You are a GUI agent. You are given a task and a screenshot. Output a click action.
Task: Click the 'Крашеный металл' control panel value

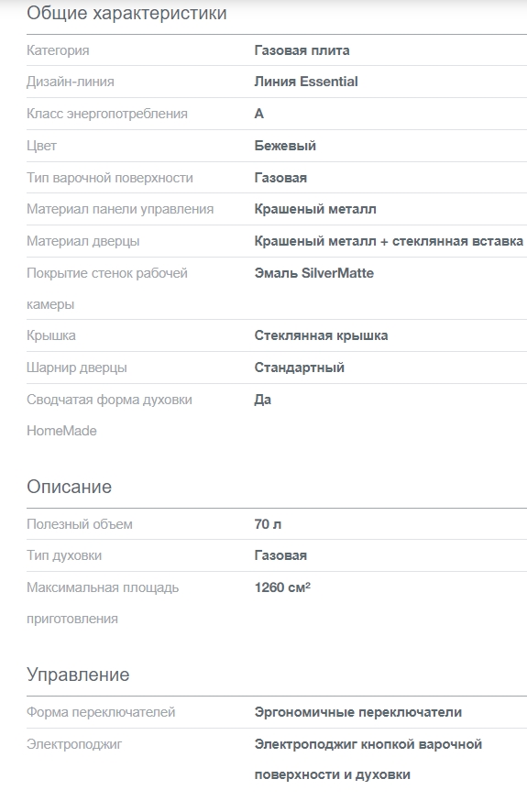pos(315,209)
